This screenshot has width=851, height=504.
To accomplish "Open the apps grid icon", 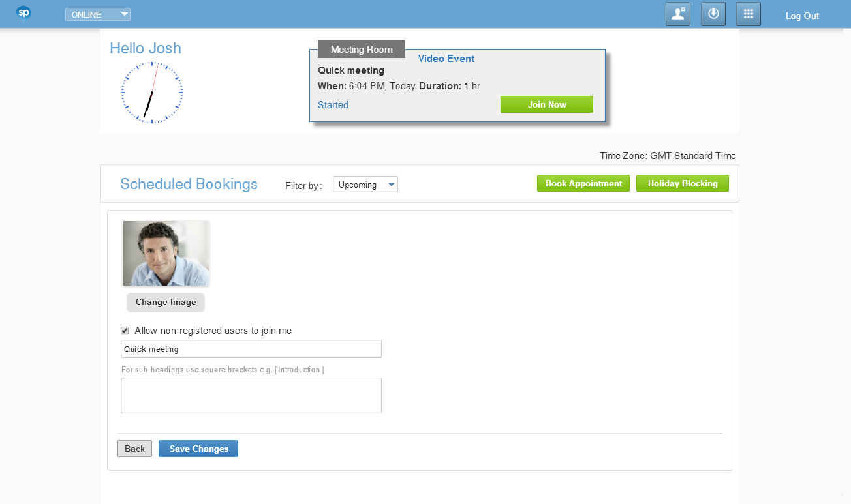I will point(748,14).
